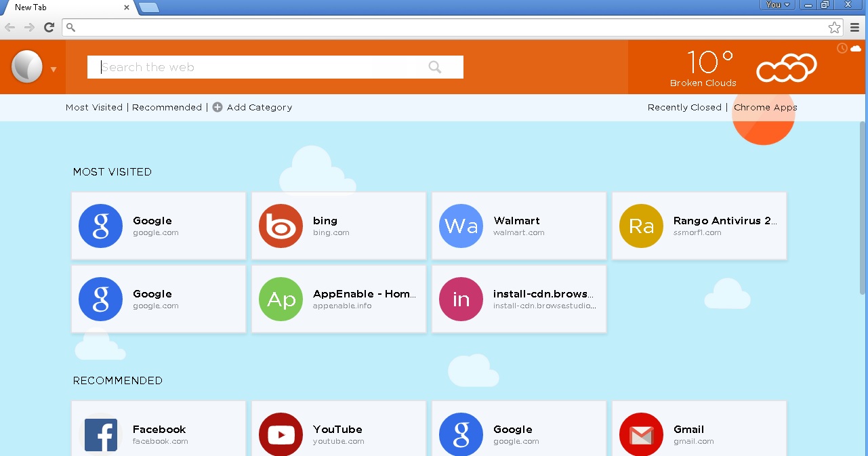Open a new tab with tab-strip button
Image resolution: width=868 pixels, height=456 pixels.
point(149,7)
